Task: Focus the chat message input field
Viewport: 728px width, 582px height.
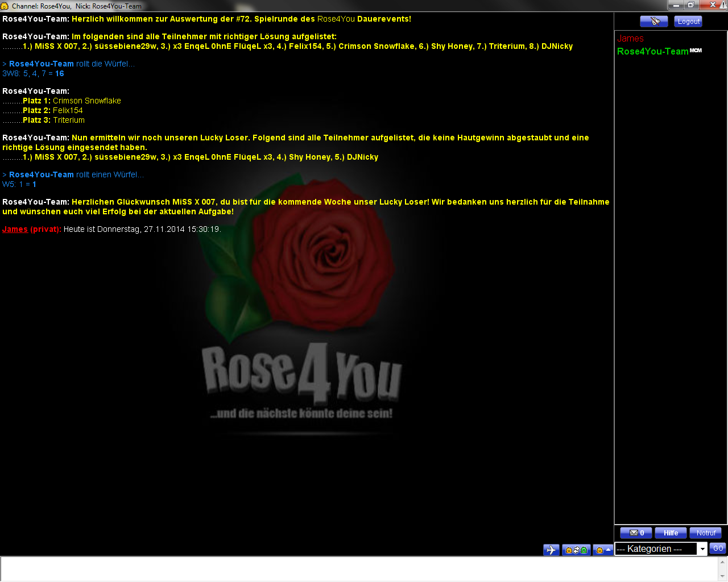Action: [x=358, y=569]
